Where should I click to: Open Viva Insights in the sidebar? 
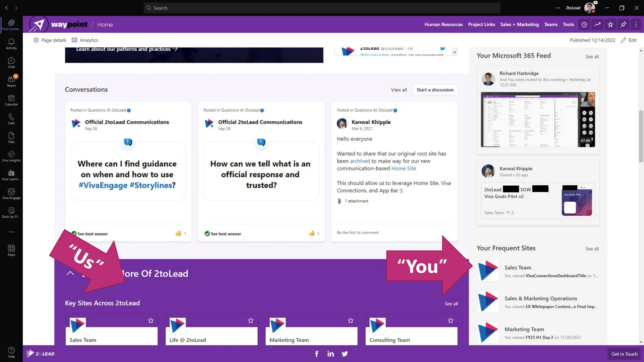click(x=11, y=156)
